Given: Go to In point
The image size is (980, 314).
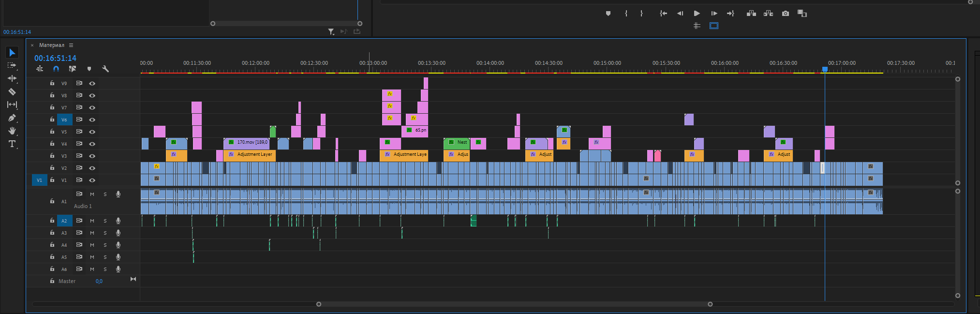Looking at the screenshot, I should tap(664, 14).
